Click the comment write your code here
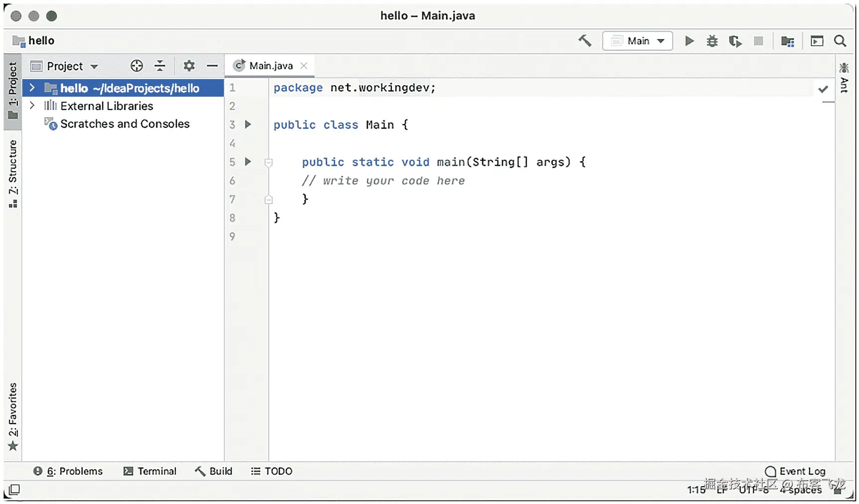 click(383, 181)
